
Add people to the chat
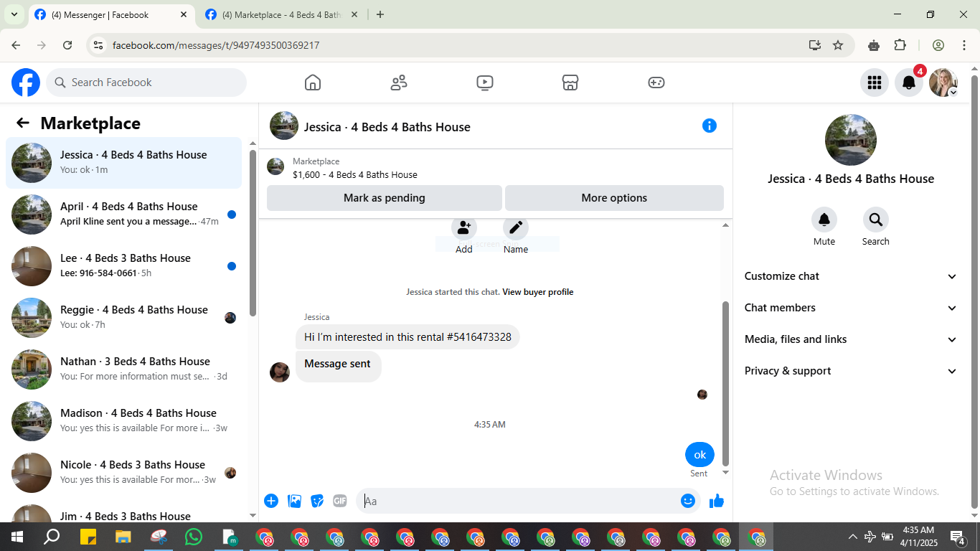pos(464,228)
